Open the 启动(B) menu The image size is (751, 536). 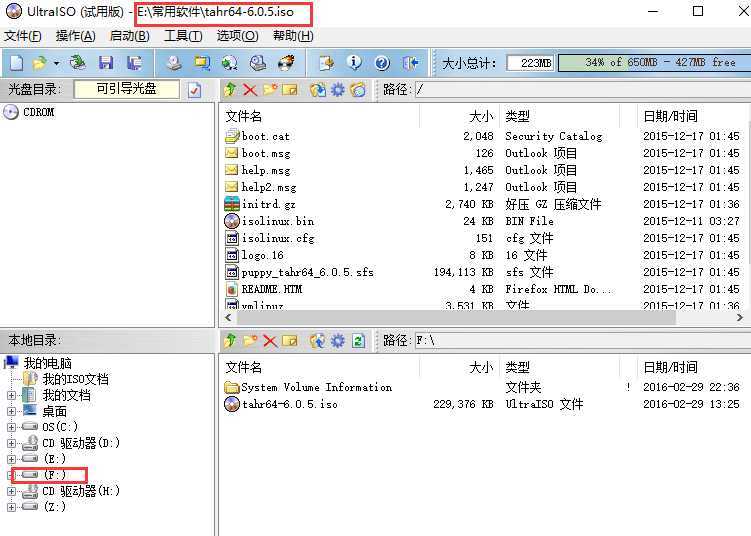tap(129, 36)
